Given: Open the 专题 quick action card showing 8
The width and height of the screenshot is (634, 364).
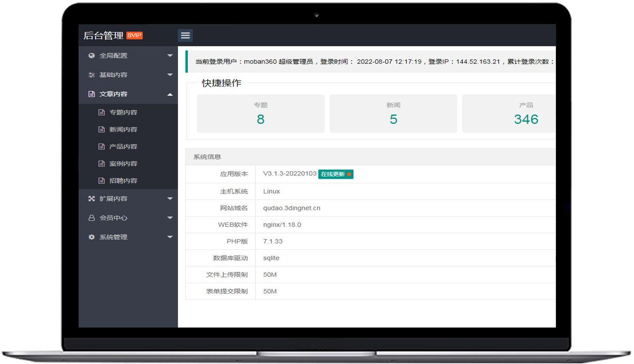Looking at the screenshot, I should point(260,114).
